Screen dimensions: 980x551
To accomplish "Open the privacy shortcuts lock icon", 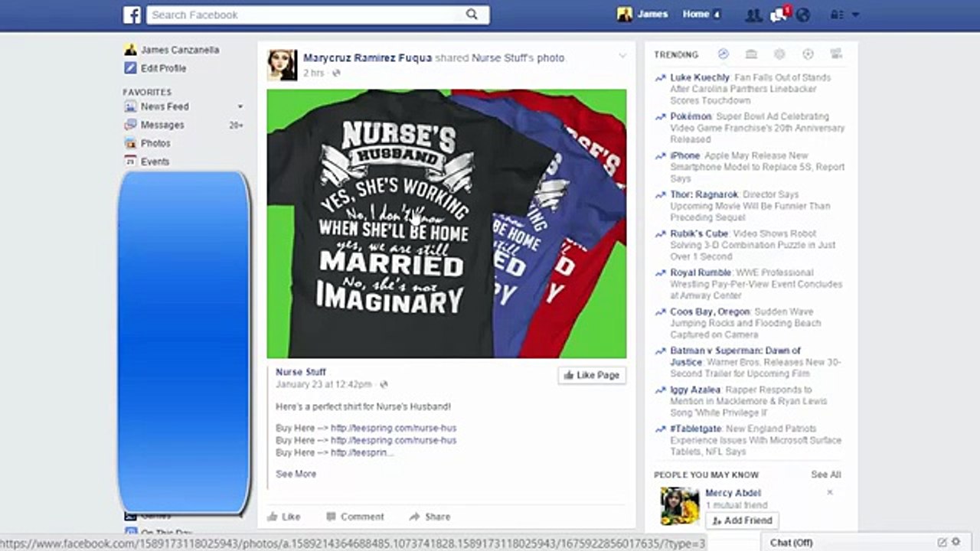I will (x=836, y=15).
